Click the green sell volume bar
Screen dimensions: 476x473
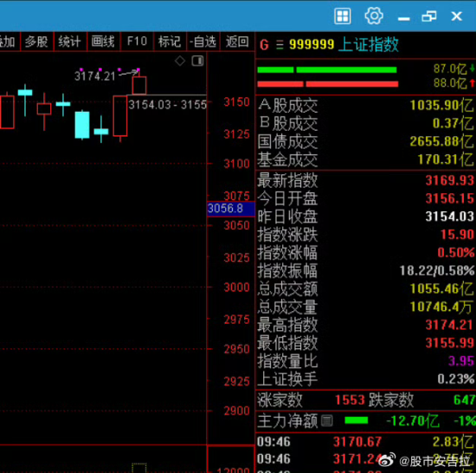(x=327, y=70)
